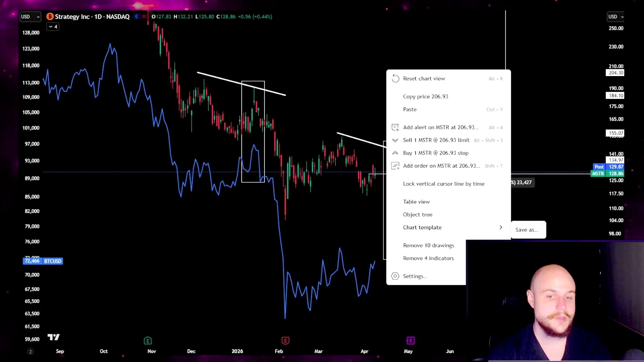This screenshot has height=362, width=644.
Task: Expand the collapsed indicators legend showing 4
Action: [x=53, y=27]
